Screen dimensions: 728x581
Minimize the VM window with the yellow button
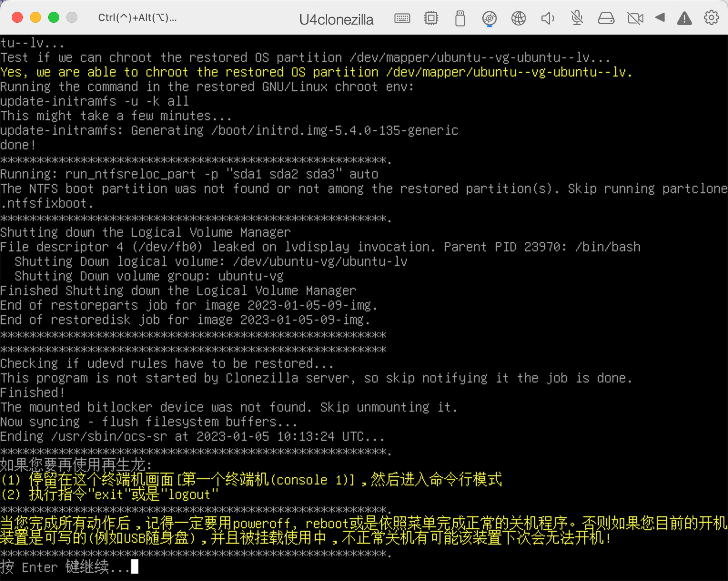coord(35,18)
